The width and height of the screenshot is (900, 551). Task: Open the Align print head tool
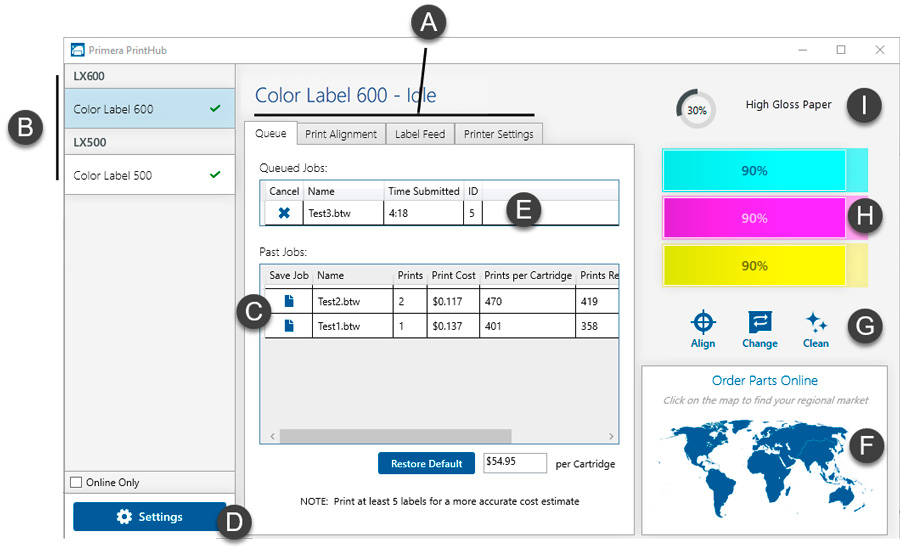[x=703, y=329]
